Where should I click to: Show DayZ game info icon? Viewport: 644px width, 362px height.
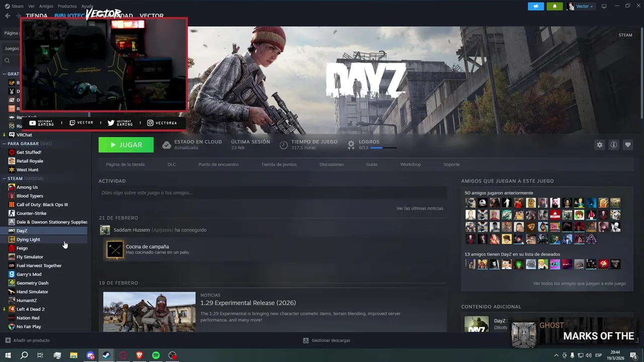click(614, 145)
